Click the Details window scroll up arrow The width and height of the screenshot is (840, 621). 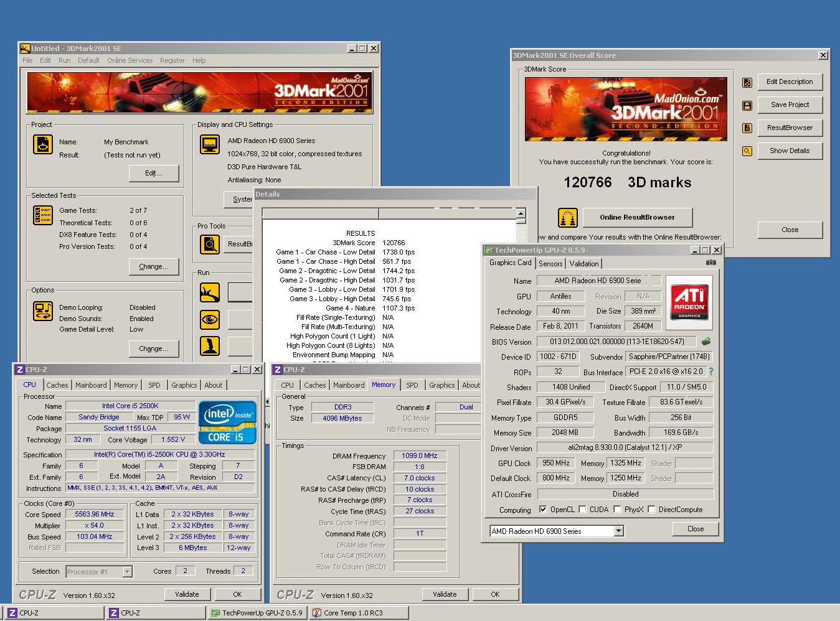[521, 213]
